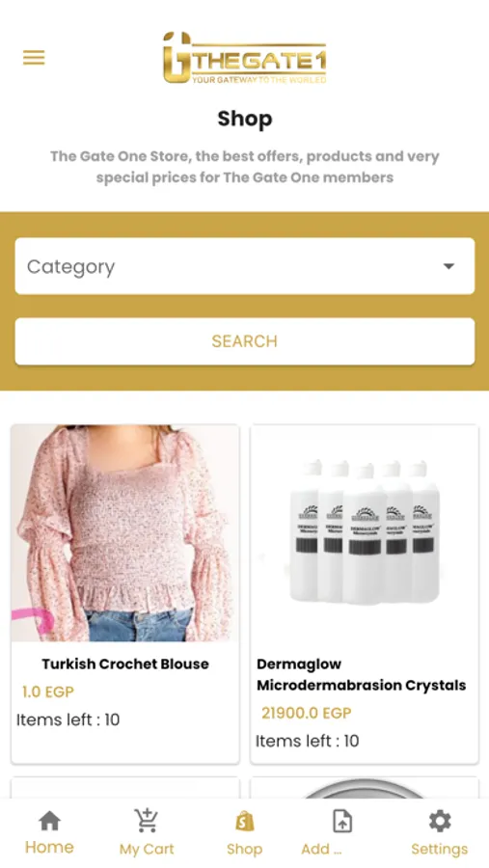The width and height of the screenshot is (489, 868).
Task: Open the Turkish Crochet Blouse image
Action: (x=125, y=533)
